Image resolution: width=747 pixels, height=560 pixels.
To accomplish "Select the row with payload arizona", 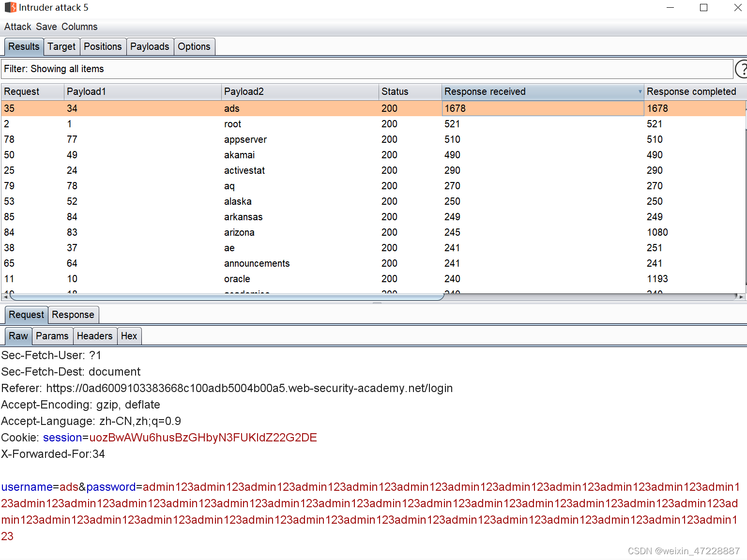I will coord(373,232).
